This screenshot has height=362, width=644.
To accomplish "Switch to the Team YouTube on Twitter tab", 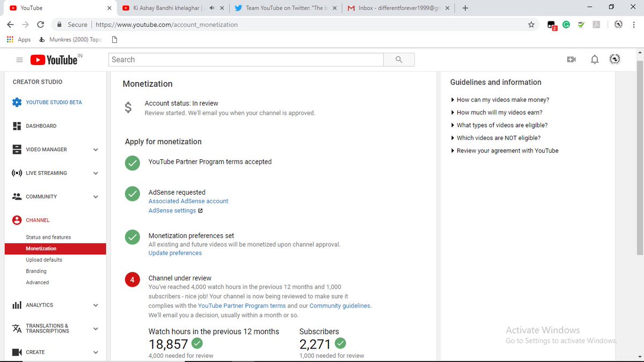I will 286,8.
